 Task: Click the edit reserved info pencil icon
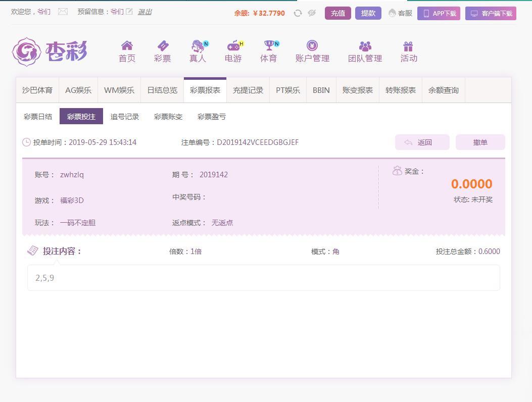(129, 12)
